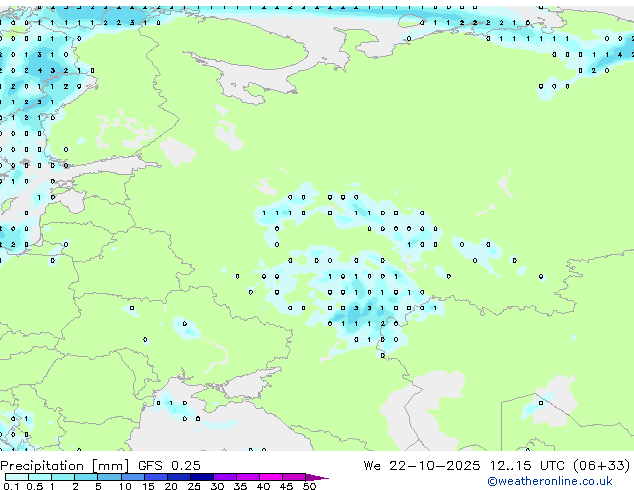This screenshot has width=634, height=490.
Task: Click the legend label '0.5'
Action: pos(34,486)
